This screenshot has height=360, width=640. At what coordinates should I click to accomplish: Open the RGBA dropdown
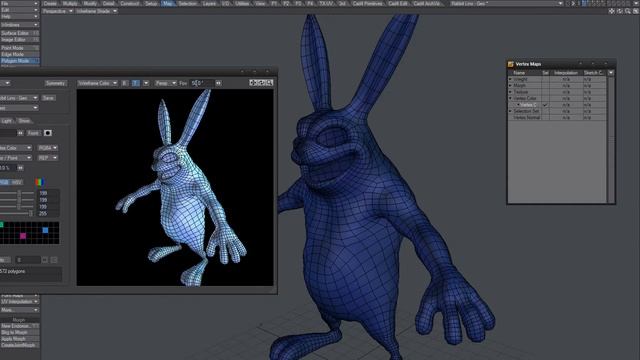coord(47,148)
